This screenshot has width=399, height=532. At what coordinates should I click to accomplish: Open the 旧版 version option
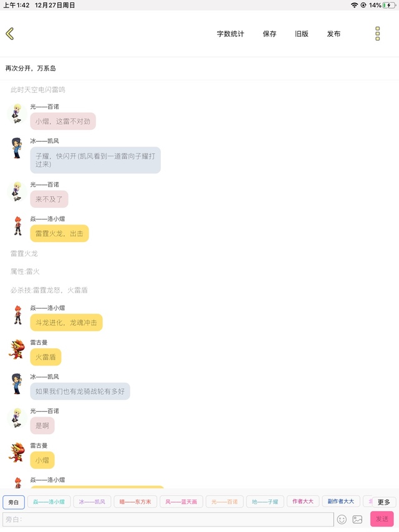point(302,34)
